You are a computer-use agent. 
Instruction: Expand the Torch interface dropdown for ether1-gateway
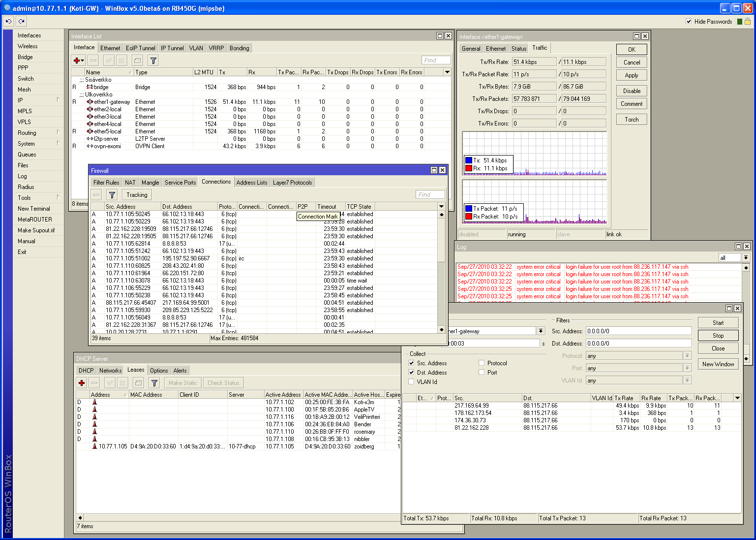pos(541,331)
